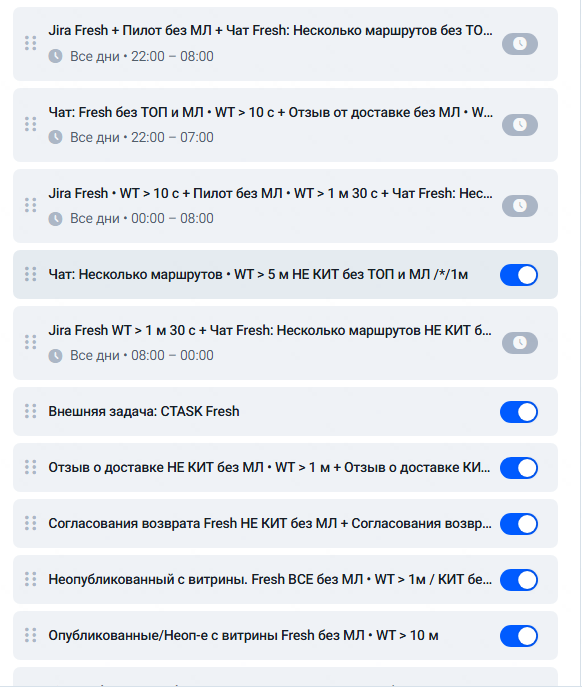The width and height of the screenshot is (582, 687).
Task: Open the Jira Fresh WT > 1 м 30 с rule
Action: pyautogui.click(x=285, y=343)
